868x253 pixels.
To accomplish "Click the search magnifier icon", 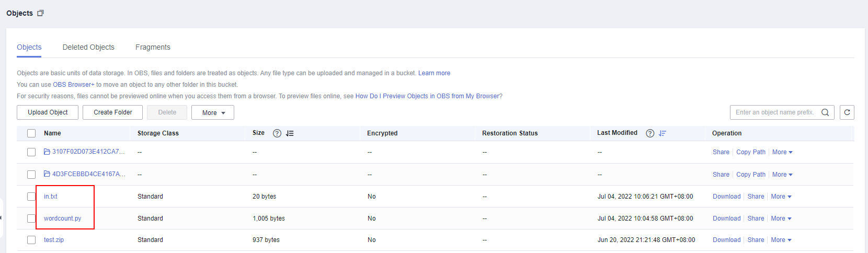I will tap(825, 112).
